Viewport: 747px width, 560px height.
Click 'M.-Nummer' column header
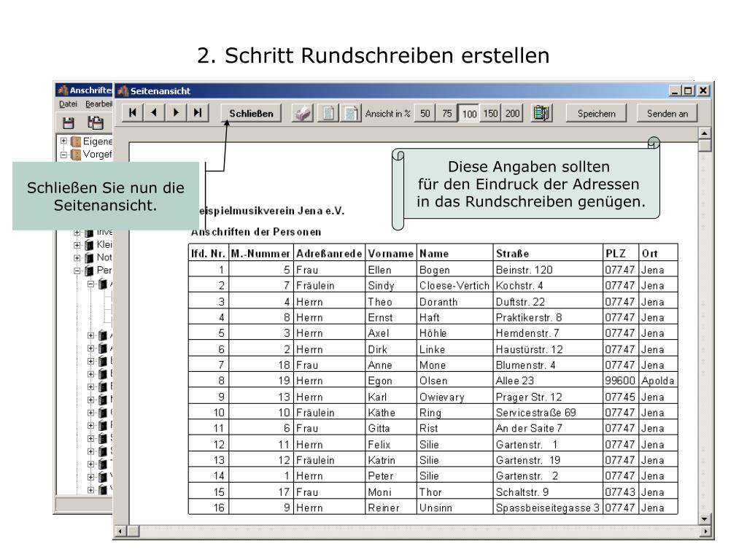coord(260,253)
